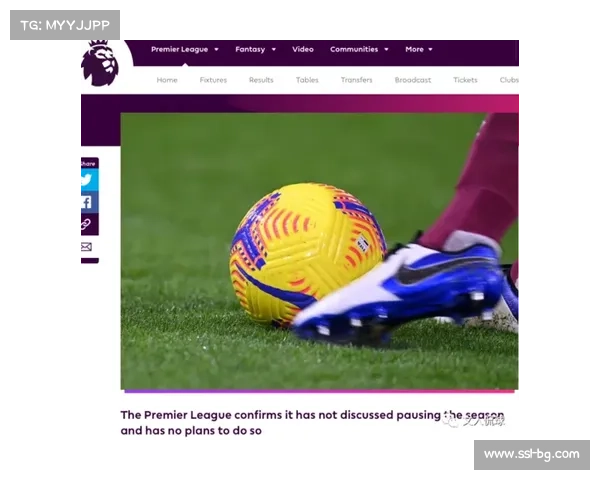Open the More dropdown menu
This screenshot has width=600, height=480.
click(418, 49)
